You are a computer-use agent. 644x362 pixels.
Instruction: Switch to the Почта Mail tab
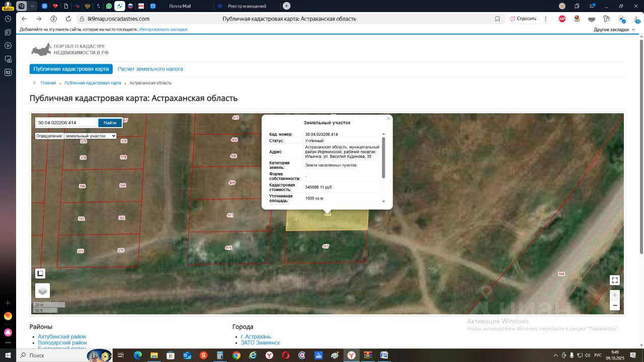tap(180, 6)
